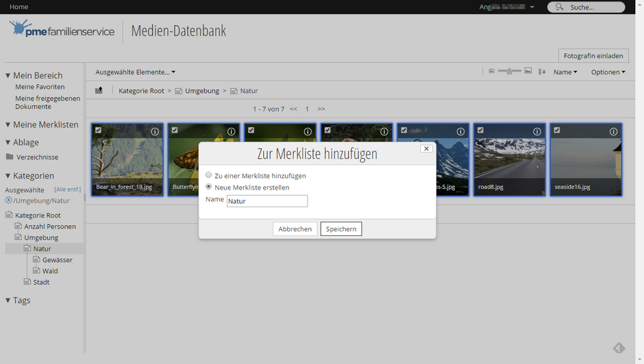Click the Gewässer category icon in tree
This screenshot has height=364, width=644.
36,259
